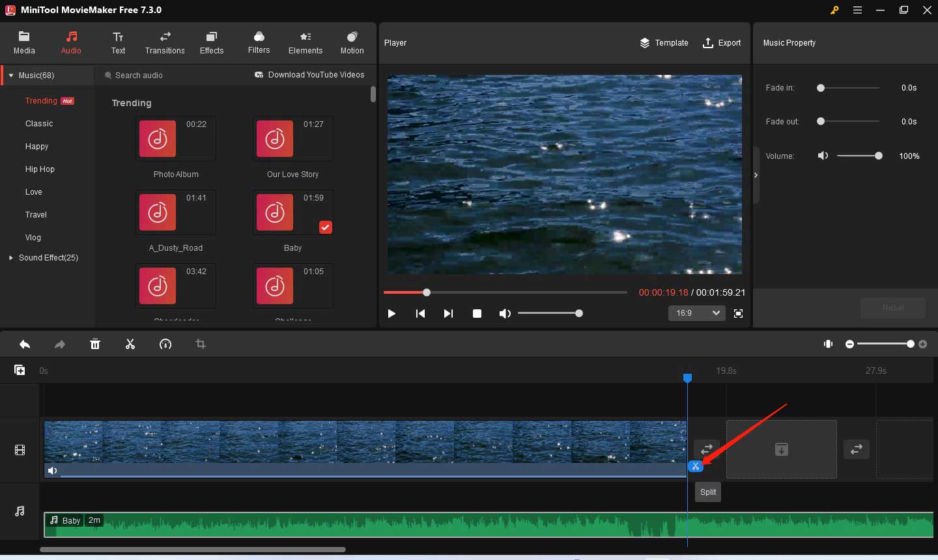The width and height of the screenshot is (938, 560).
Task: Click the scissors split toolbar icon
Action: click(x=130, y=344)
